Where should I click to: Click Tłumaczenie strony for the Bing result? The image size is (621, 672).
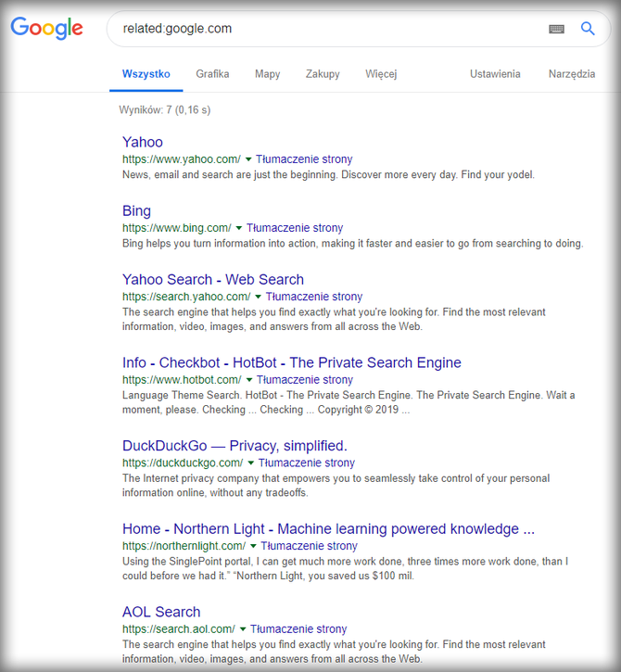click(295, 228)
